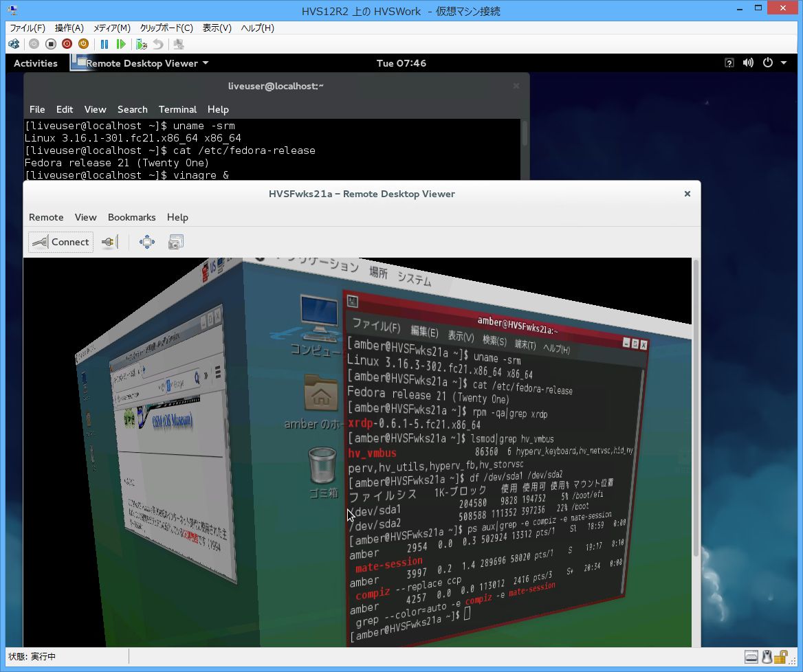Click 編集(E) in the amber remote terminal
803x672 pixels.
coord(425,332)
